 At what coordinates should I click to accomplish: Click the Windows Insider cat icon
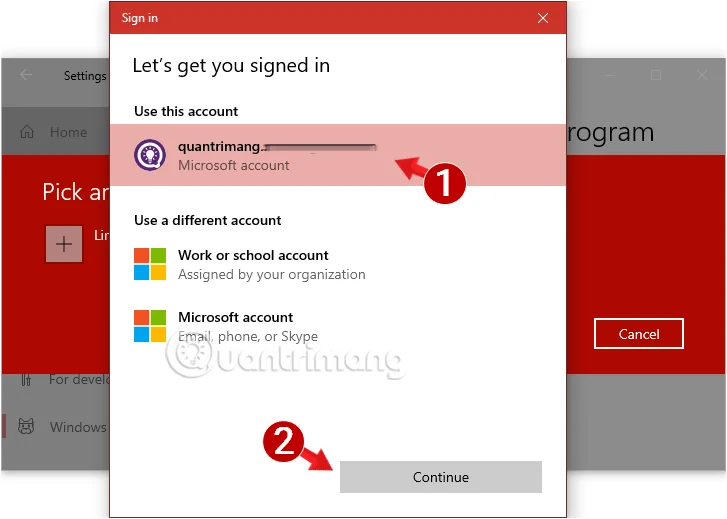26,426
